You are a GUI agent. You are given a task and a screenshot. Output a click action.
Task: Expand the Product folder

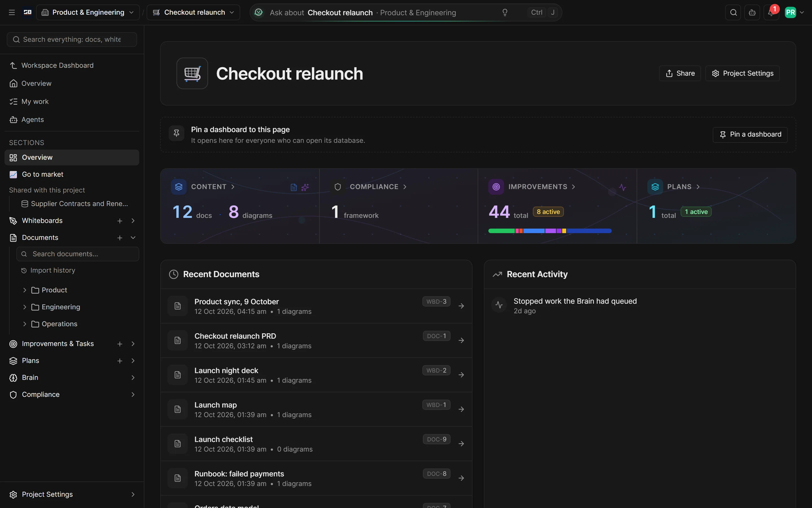25,290
